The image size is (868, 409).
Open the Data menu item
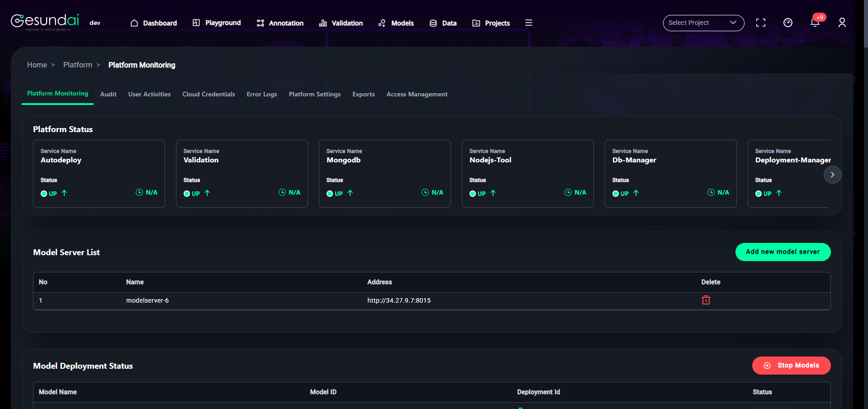(443, 23)
